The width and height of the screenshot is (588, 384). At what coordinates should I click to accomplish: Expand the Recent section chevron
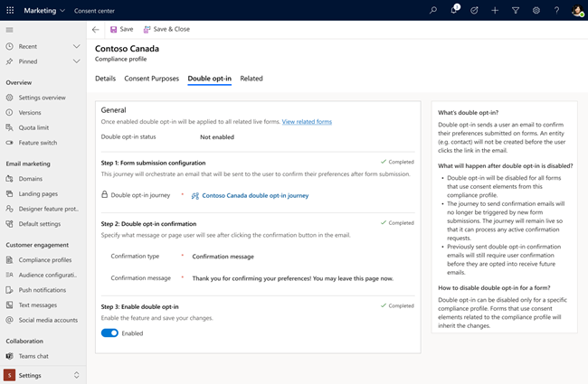click(x=77, y=46)
